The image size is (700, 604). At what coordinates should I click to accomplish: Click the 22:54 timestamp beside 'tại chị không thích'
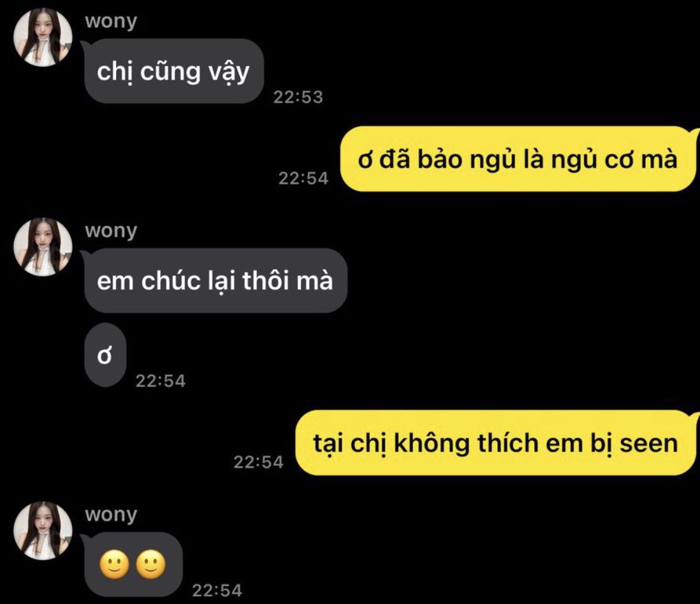point(258,462)
